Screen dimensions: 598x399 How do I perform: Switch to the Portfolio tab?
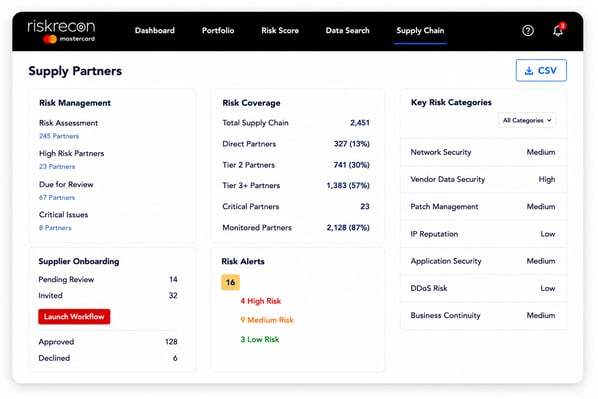pos(218,31)
